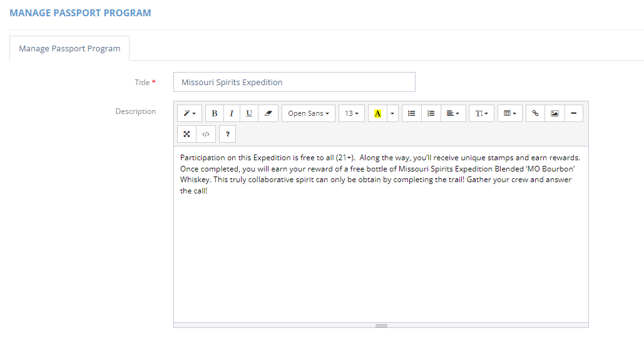The width and height of the screenshot is (644, 348).
Task: Open the font size 13 dropdown
Action: tap(352, 113)
